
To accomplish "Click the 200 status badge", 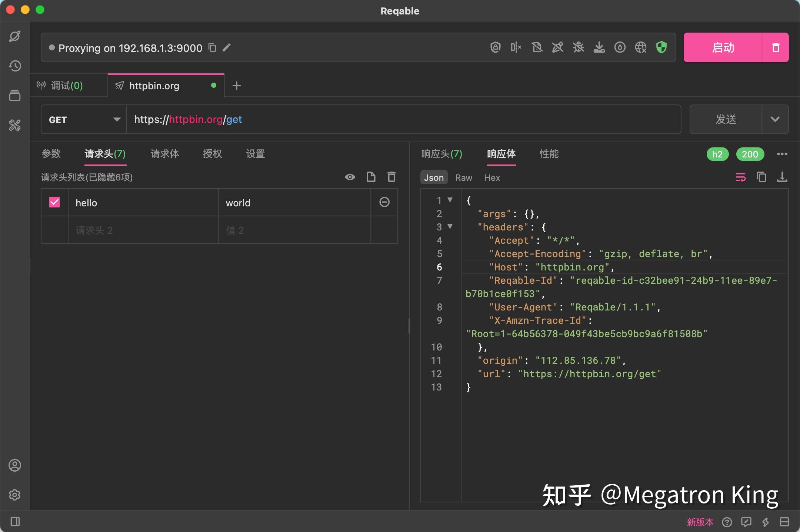I will coord(750,154).
